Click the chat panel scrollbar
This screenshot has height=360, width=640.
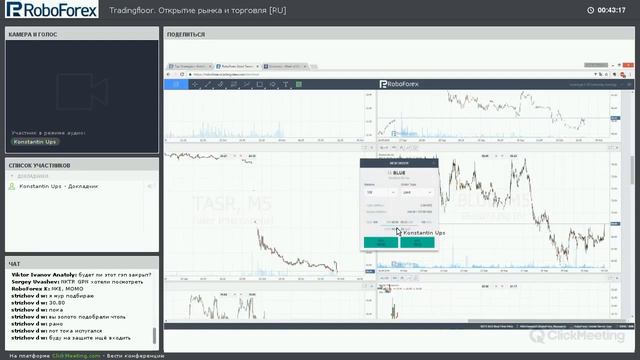tap(154, 335)
